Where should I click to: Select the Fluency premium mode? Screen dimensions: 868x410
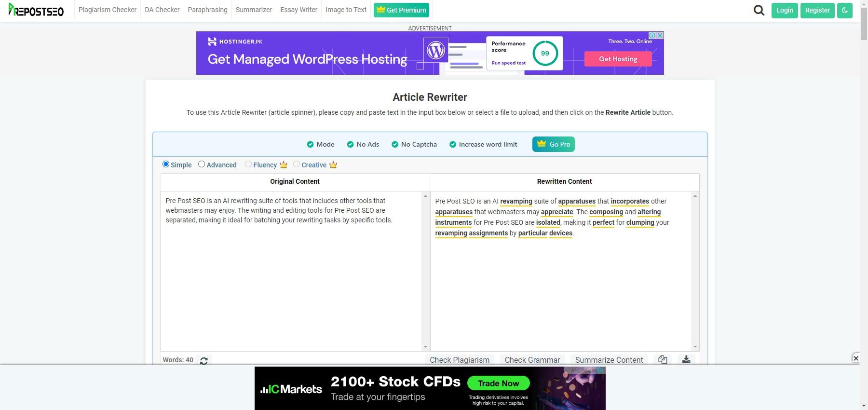(x=248, y=164)
